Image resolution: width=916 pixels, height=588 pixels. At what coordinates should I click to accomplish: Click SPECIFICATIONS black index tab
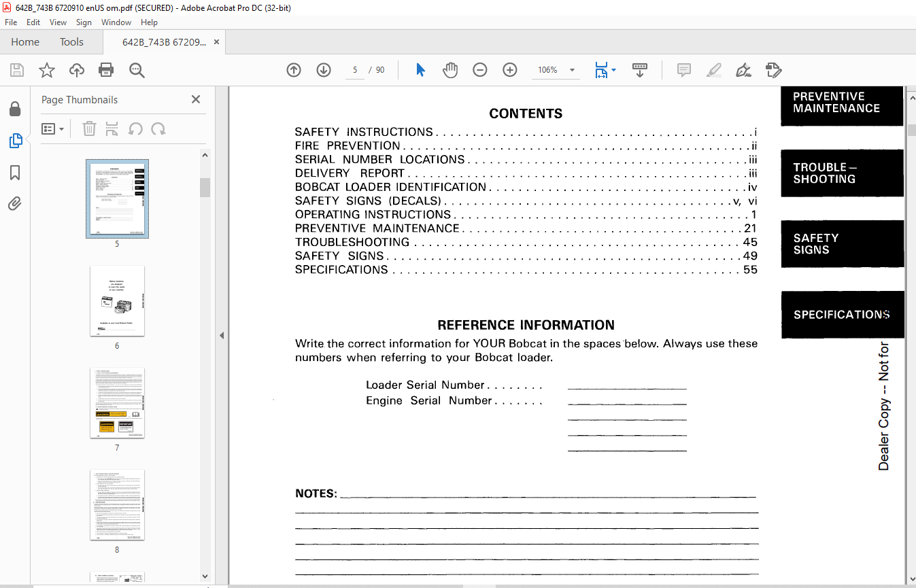(x=842, y=315)
